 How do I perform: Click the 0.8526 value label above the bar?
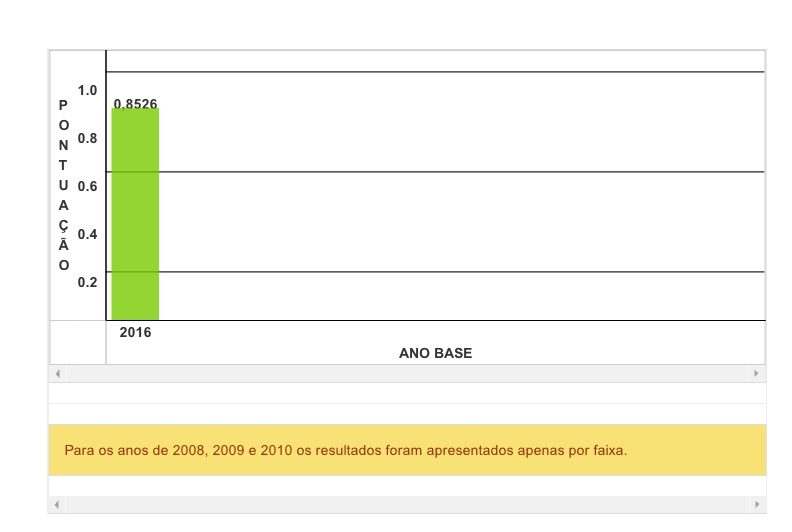[135, 104]
